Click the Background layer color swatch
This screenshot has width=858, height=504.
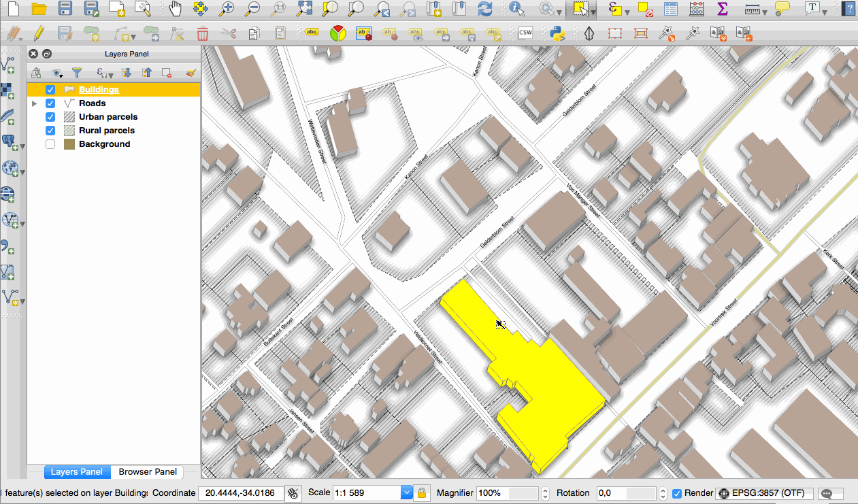click(x=69, y=144)
